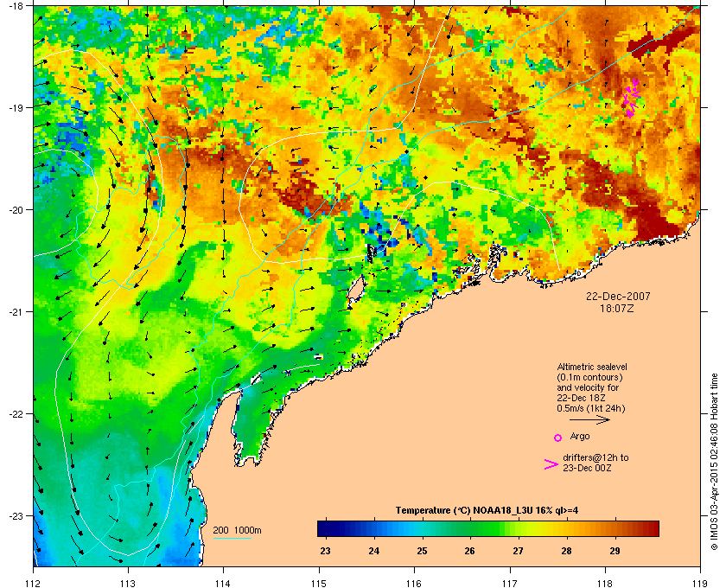Click the longitude axis label 113
The width and height of the screenshot is (726, 588).
[x=128, y=583]
